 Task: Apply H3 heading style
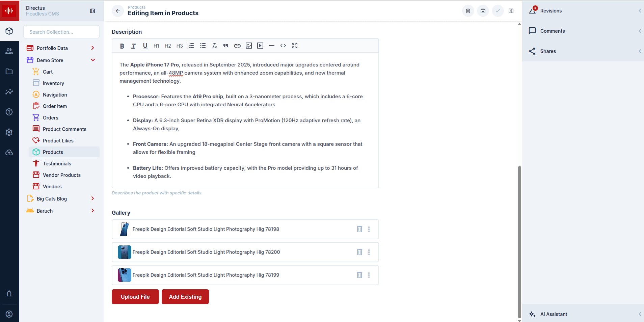click(x=180, y=46)
